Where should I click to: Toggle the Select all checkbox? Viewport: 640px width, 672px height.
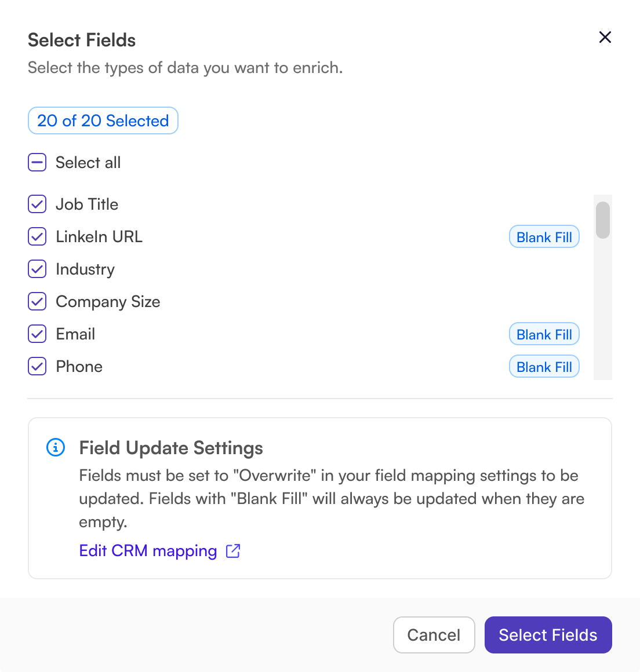(37, 163)
